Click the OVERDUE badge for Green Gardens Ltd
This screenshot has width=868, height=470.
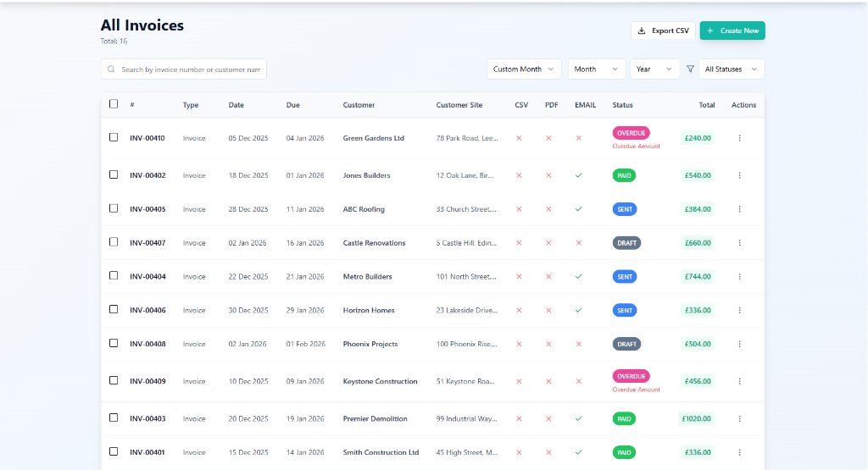631,133
